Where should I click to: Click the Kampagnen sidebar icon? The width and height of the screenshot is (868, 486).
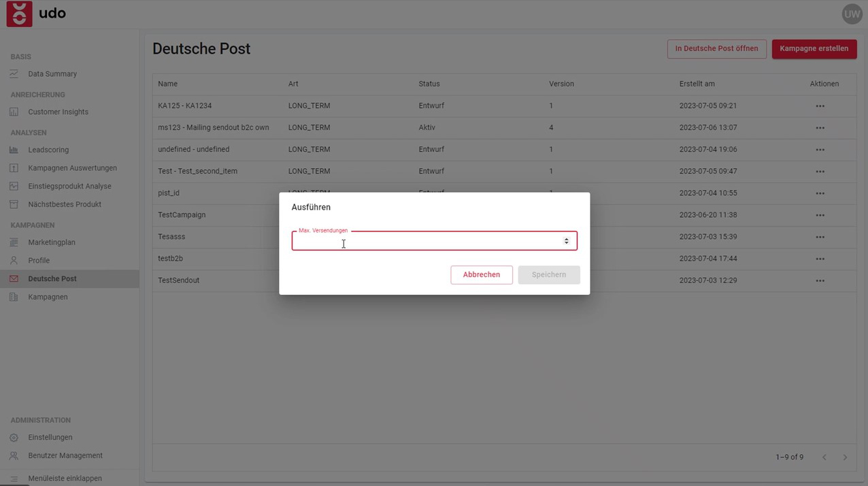point(14,297)
